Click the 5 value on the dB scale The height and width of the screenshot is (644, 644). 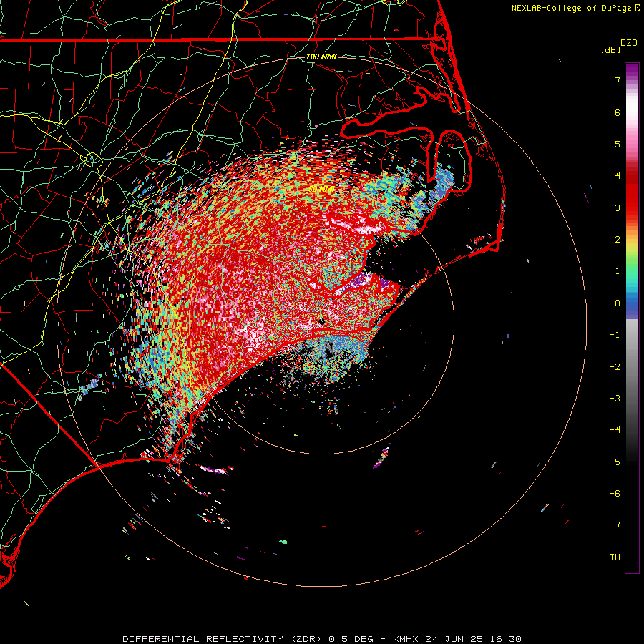point(618,144)
